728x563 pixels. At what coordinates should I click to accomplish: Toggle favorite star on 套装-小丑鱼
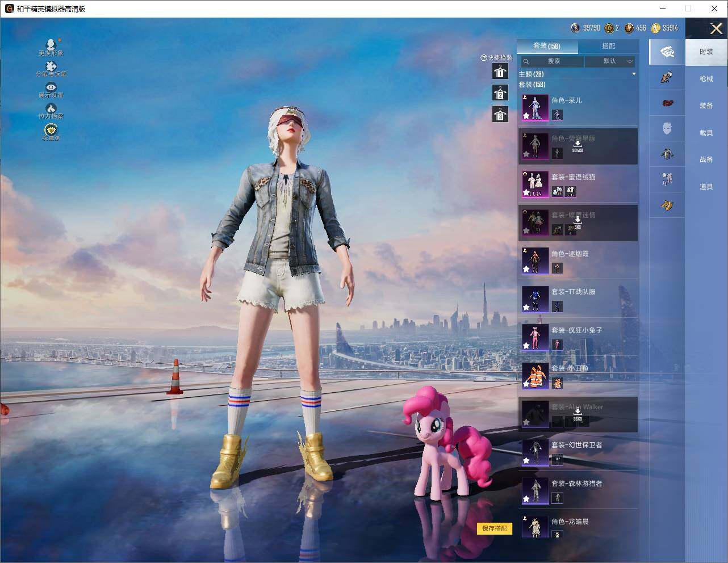(526, 384)
